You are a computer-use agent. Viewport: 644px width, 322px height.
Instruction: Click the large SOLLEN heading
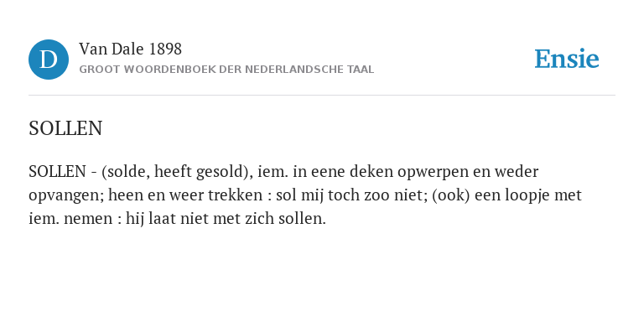65,128
